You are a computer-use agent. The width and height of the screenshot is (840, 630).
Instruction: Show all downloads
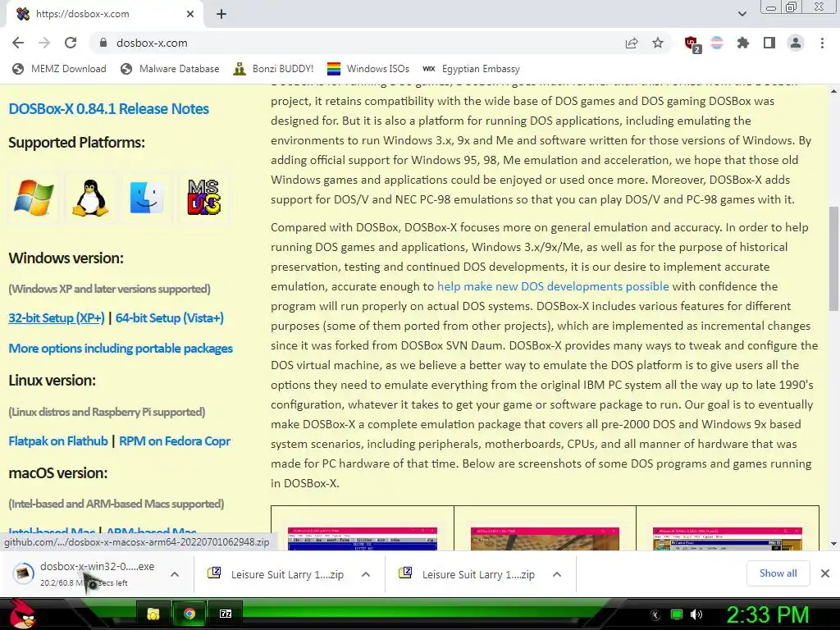point(778,573)
